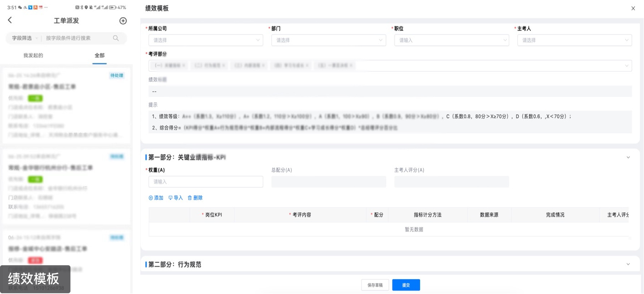Open 部门 dropdown
Viewport: 644px width, 294px height.
(x=328, y=40)
